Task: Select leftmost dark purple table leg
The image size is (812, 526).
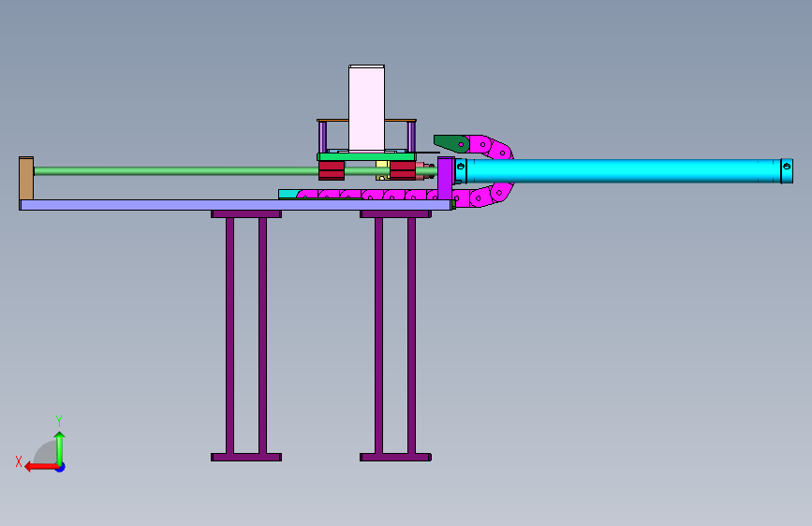Action: click(x=230, y=335)
